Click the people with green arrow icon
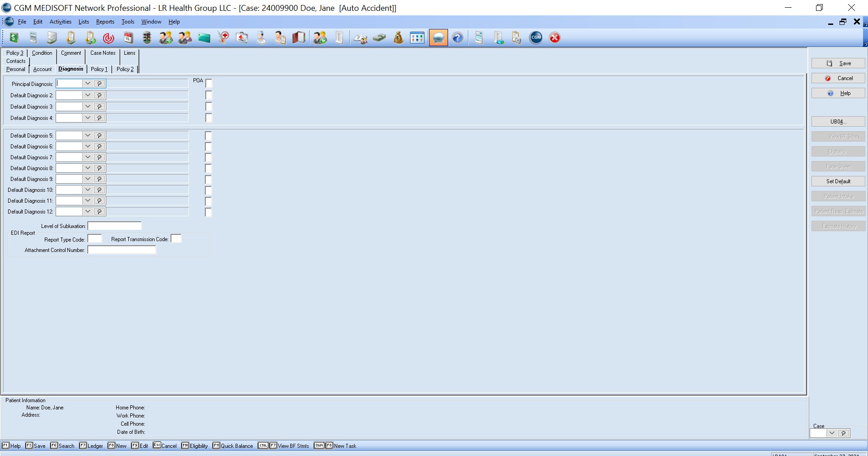Image resolution: width=868 pixels, height=456 pixels. tap(320, 38)
